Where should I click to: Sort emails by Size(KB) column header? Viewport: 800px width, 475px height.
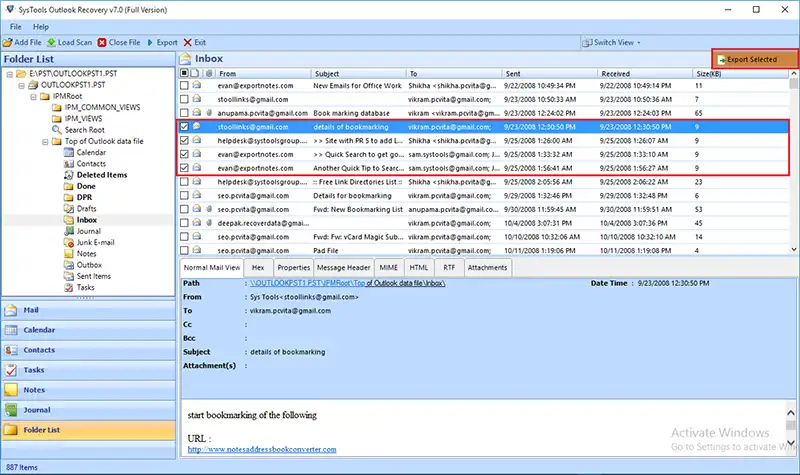pyautogui.click(x=740, y=73)
